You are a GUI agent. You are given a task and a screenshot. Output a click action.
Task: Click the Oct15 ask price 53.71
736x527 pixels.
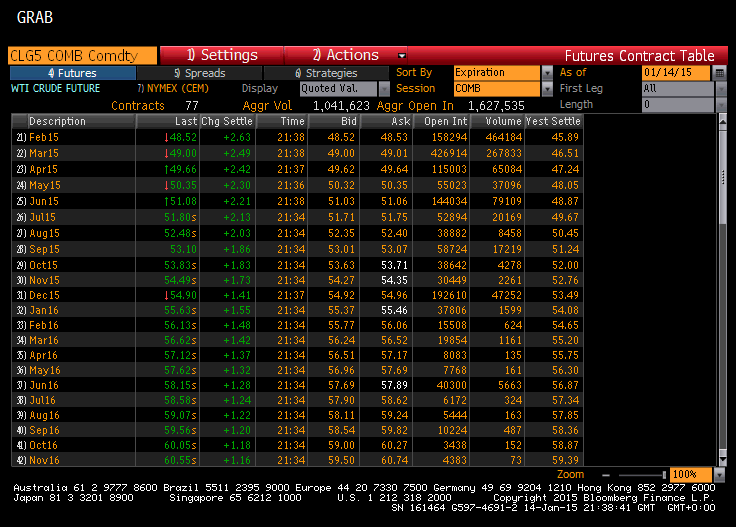pos(394,265)
